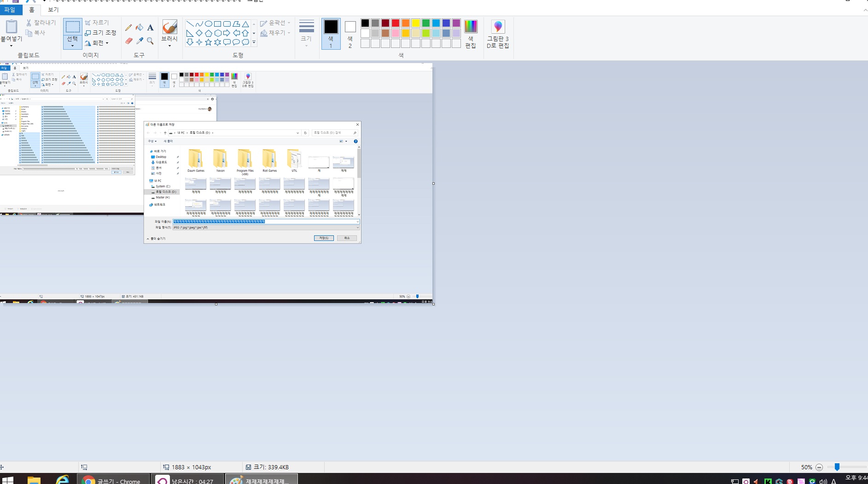Switch to 남은시간 taskbar window
Image resolution: width=868 pixels, height=484 pixels.
point(187,479)
